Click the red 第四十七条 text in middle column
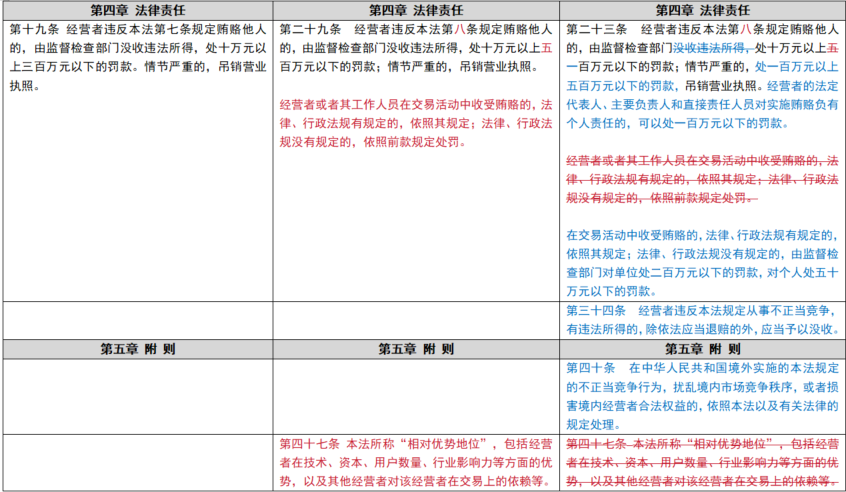The image size is (846, 492). coord(417,461)
